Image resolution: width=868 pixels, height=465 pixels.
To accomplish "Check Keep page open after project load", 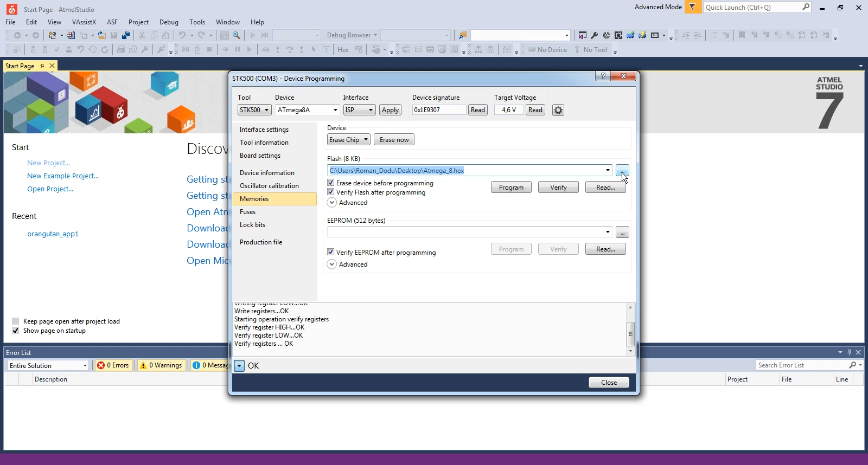I will coord(15,321).
